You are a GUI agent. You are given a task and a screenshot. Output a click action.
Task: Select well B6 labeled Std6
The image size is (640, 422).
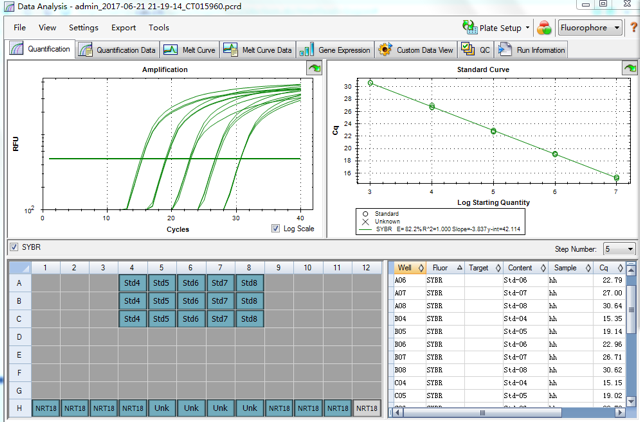pos(191,301)
